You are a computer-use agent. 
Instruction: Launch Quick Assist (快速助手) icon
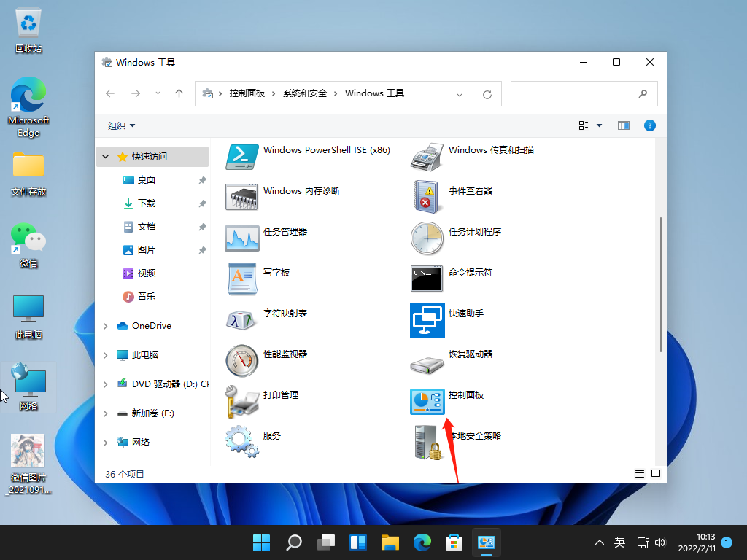(x=427, y=320)
